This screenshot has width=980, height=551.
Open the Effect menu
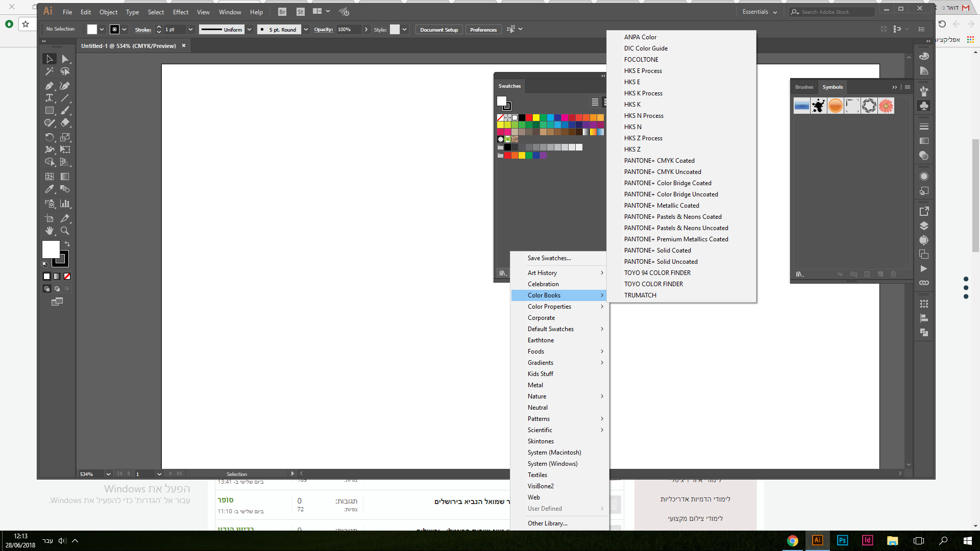tap(181, 12)
